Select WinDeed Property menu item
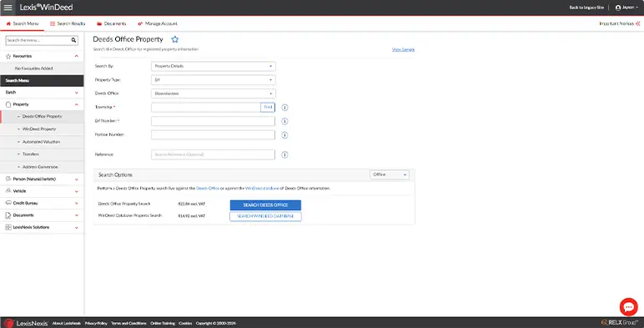The width and height of the screenshot is (644, 328). [42, 129]
